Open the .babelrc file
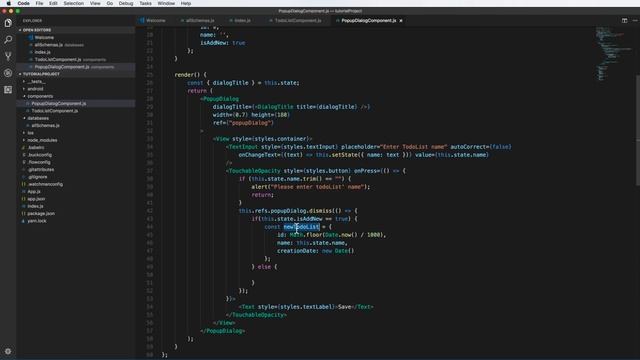 coord(36,148)
